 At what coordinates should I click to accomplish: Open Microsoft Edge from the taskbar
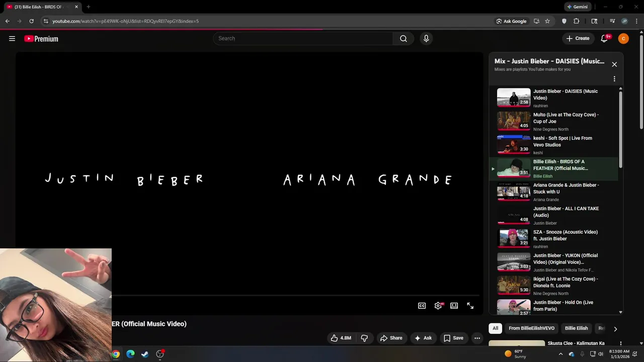[130, 354]
